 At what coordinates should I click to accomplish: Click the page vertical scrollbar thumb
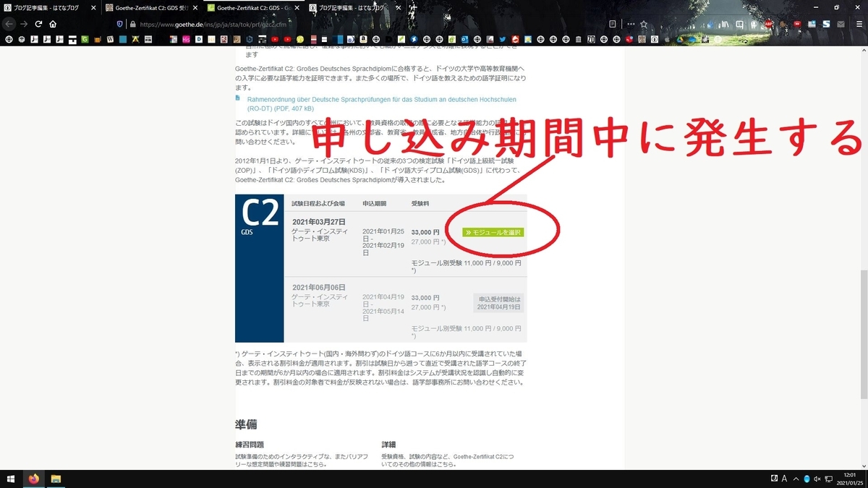(864, 334)
